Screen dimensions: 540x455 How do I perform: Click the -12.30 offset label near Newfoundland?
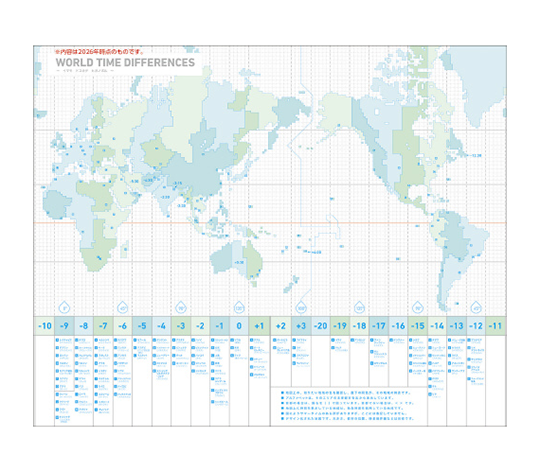click(x=476, y=156)
